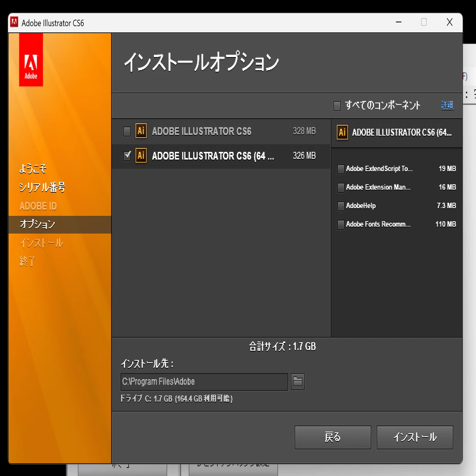Image resolution: width=476 pixels, height=476 pixels.
Task: Select the インストール step in the sidebar
Action: coord(41,243)
